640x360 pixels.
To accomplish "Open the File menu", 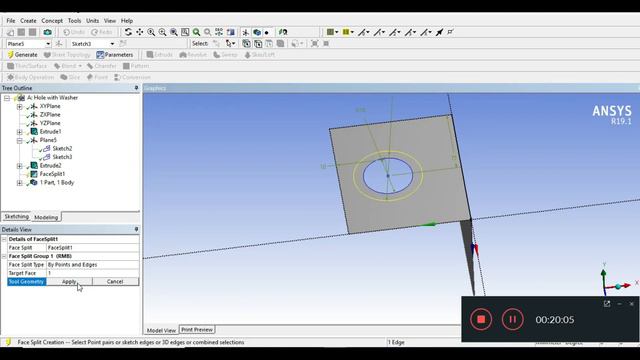I will click(x=11, y=20).
